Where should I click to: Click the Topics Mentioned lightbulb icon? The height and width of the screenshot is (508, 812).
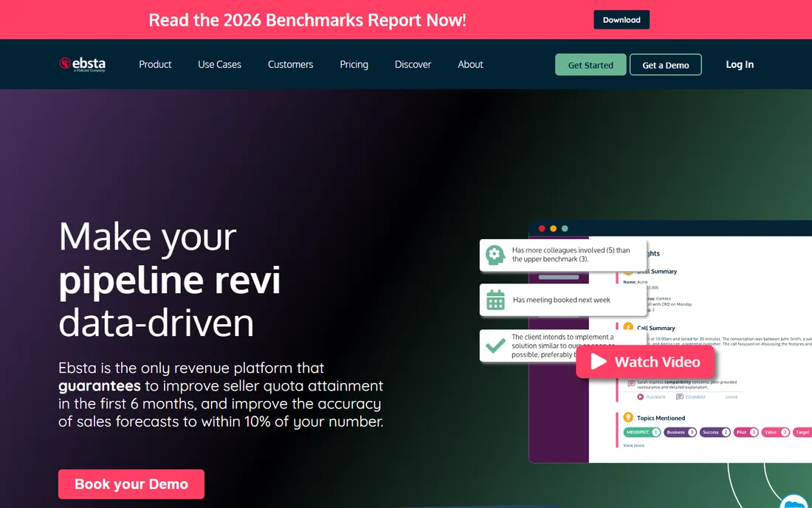pyautogui.click(x=628, y=417)
